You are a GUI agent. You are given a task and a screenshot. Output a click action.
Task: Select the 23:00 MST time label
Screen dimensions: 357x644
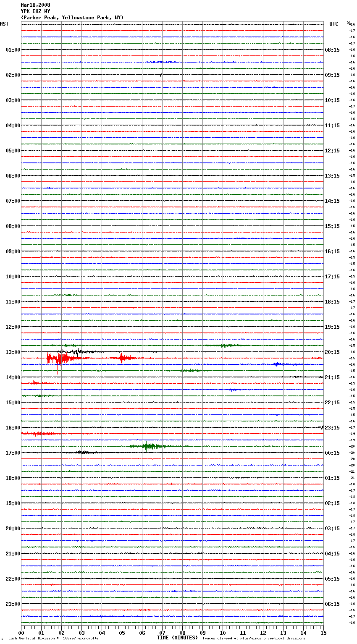pyautogui.click(x=13, y=604)
